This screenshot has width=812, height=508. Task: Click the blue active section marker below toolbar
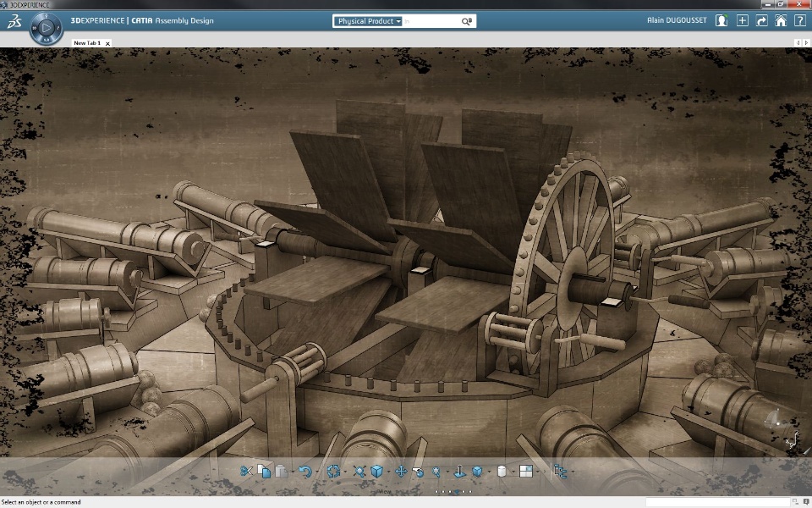pyautogui.click(x=457, y=491)
